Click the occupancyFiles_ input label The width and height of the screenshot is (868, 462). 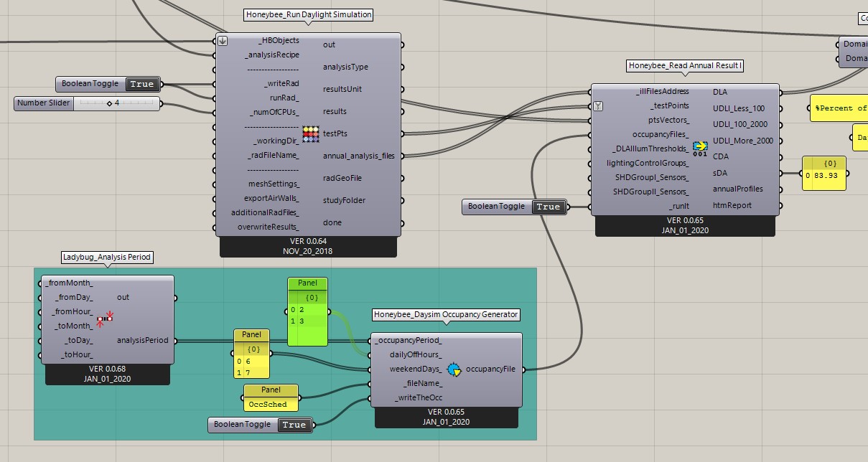[x=661, y=134]
